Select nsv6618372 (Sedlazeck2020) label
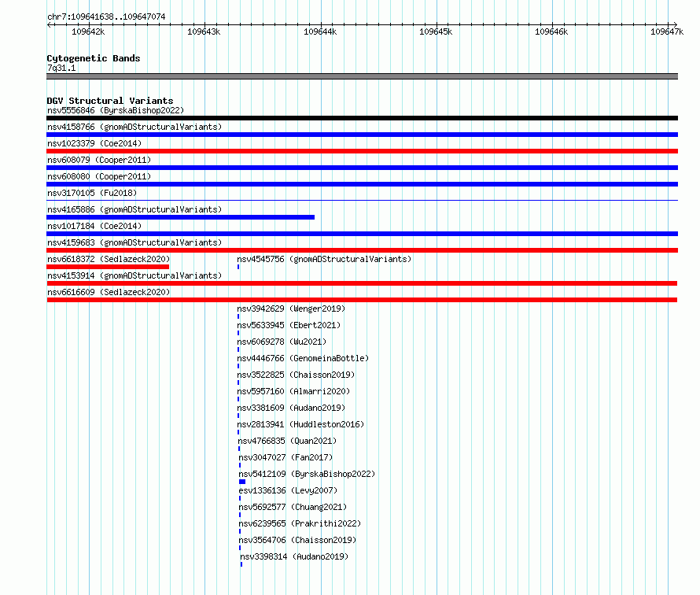 point(109,259)
